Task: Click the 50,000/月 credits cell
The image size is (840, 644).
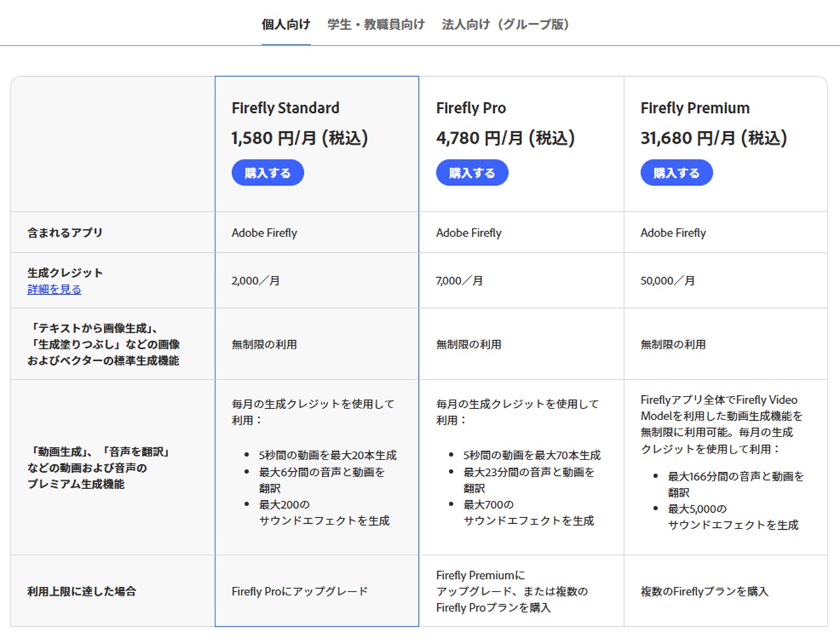Action: pos(667,280)
